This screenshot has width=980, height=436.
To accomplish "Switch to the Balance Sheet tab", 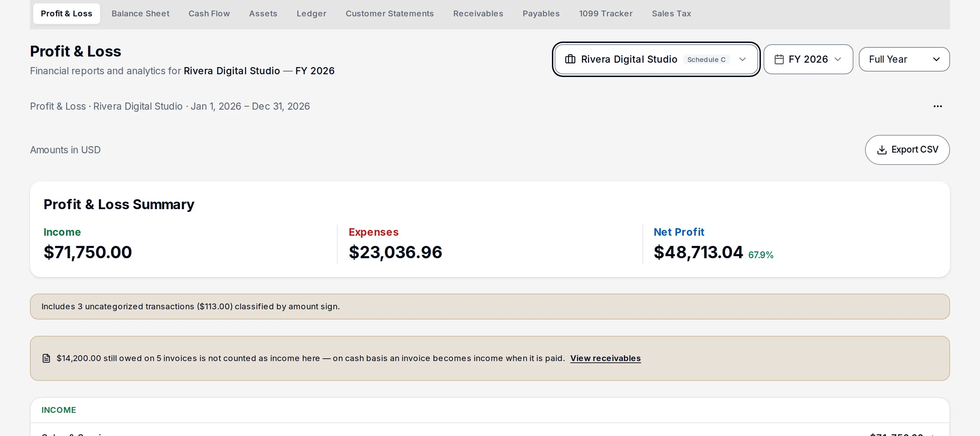I will pos(141,14).
